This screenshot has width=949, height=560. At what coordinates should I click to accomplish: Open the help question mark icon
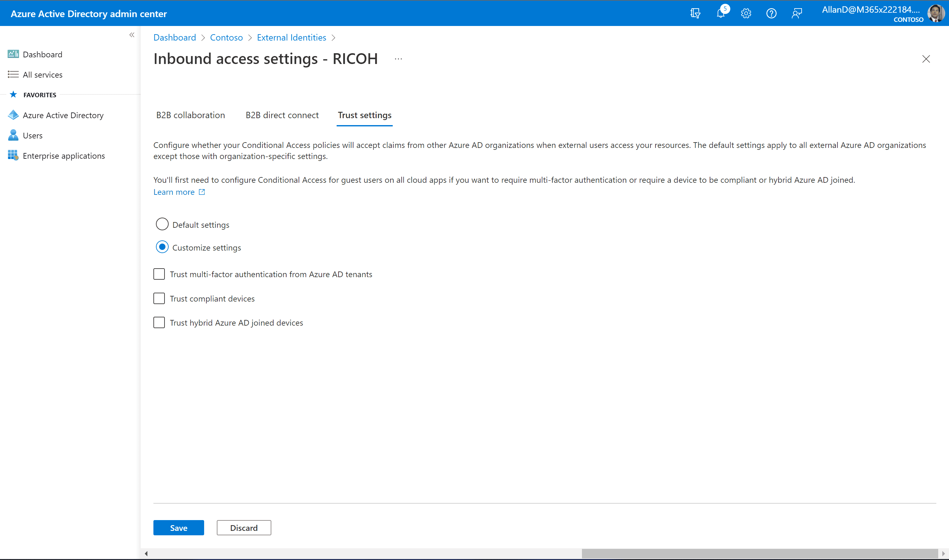click(771, 14)
